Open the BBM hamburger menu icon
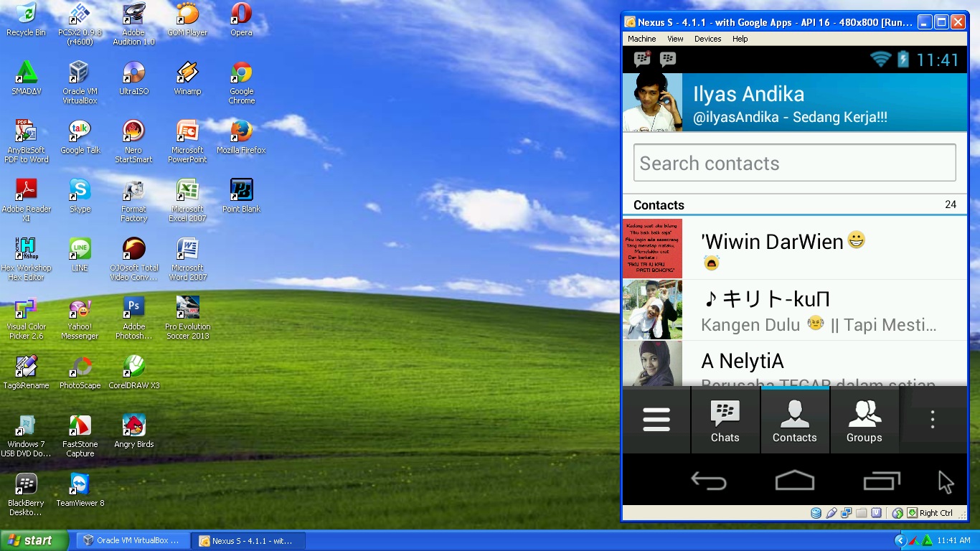Screen dimensions: 980x551 click(656, 420)
